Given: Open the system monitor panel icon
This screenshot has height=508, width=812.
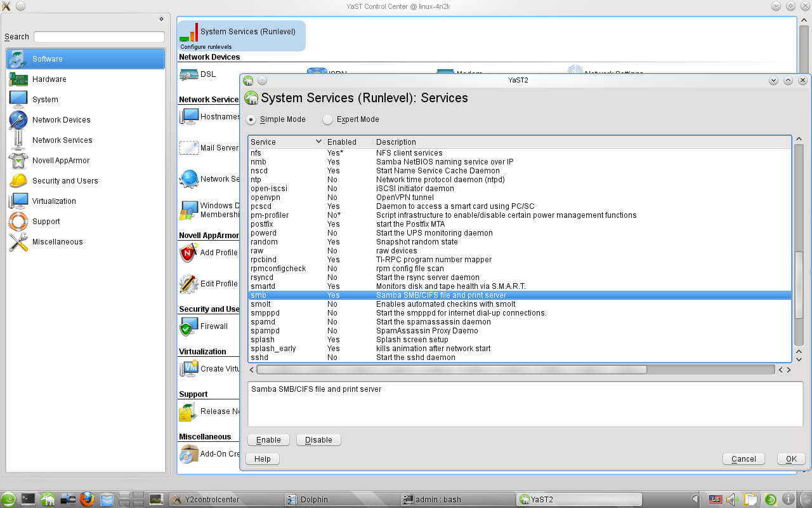Looking at the screenshot, I should 156,499.
